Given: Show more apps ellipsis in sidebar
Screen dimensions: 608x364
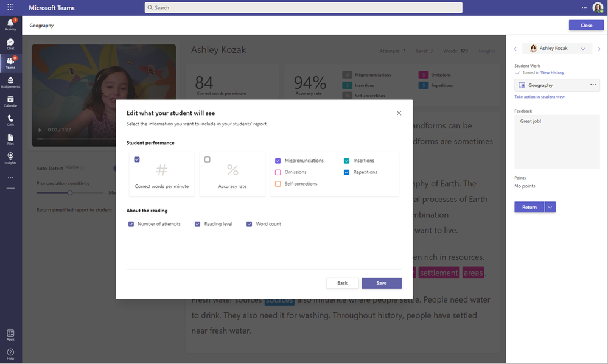Looking at the screenshot, I should point(10,178).
